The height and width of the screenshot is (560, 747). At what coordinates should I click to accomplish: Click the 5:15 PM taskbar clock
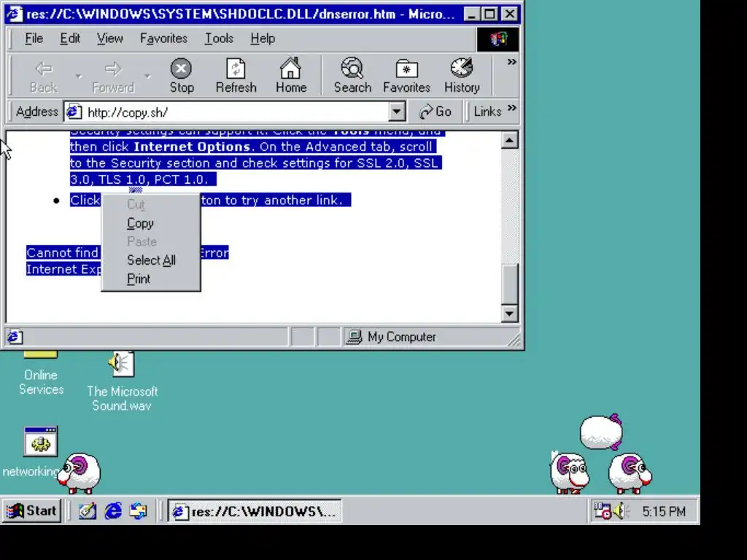664,511
